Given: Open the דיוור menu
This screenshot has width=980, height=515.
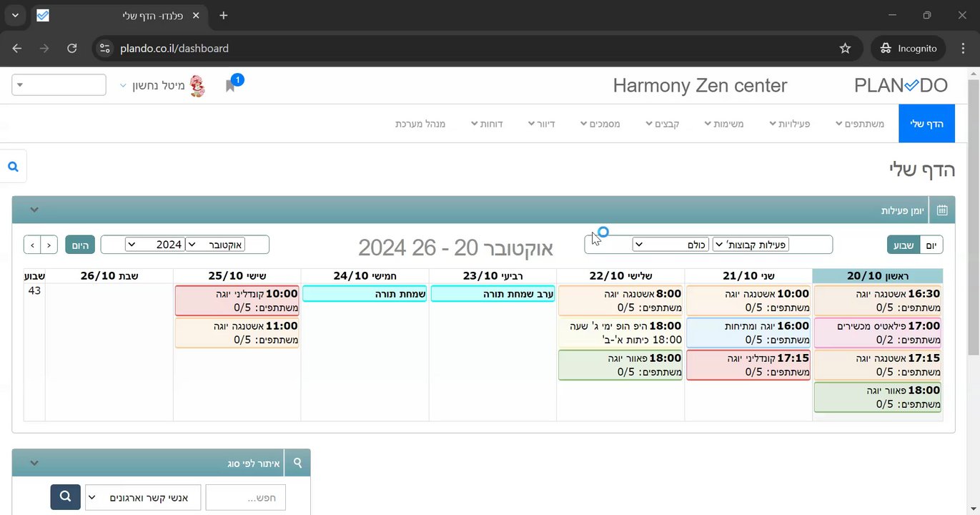Looking at the screenshot, I should pyautogui.click(x=541, y=124).
